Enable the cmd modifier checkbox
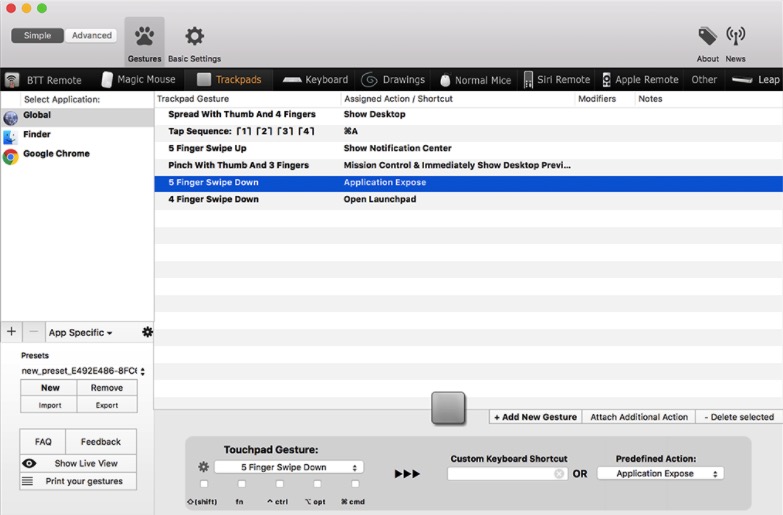 coord(355,484)
